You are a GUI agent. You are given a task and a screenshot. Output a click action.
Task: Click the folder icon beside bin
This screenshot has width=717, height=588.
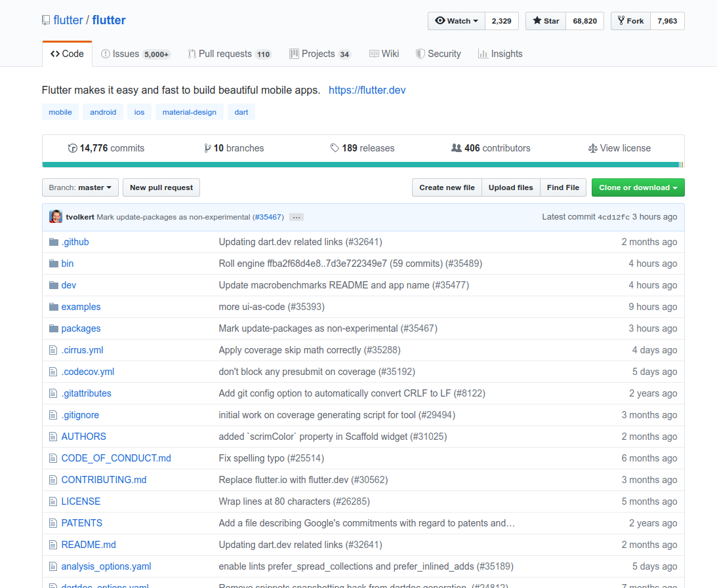[x=54, y=264]
